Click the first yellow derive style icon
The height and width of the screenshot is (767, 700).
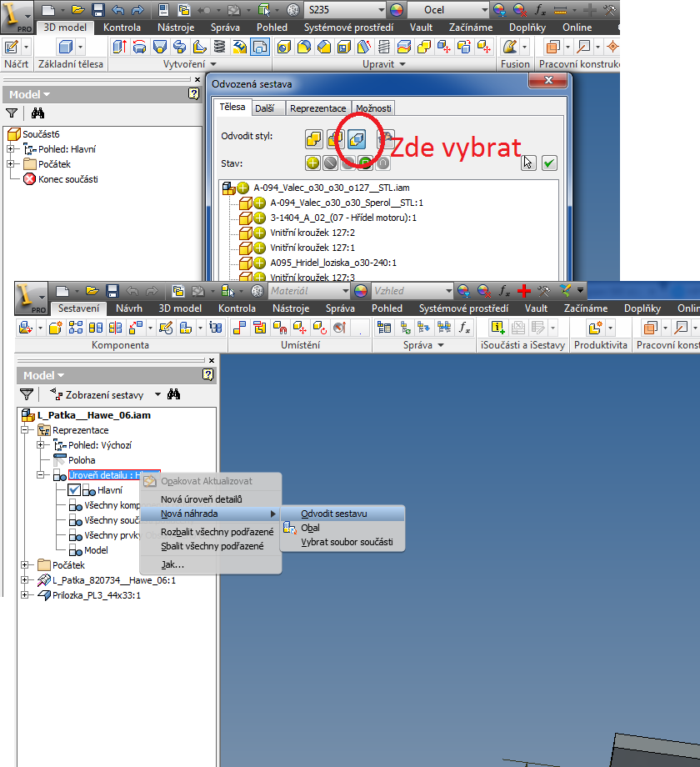pyautogui.click(x=313, y=138)
